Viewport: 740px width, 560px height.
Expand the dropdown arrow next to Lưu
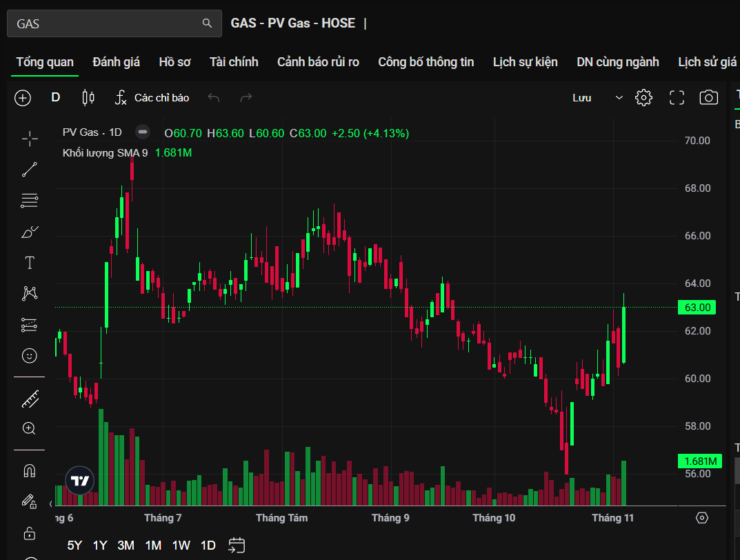click(619, 98)
